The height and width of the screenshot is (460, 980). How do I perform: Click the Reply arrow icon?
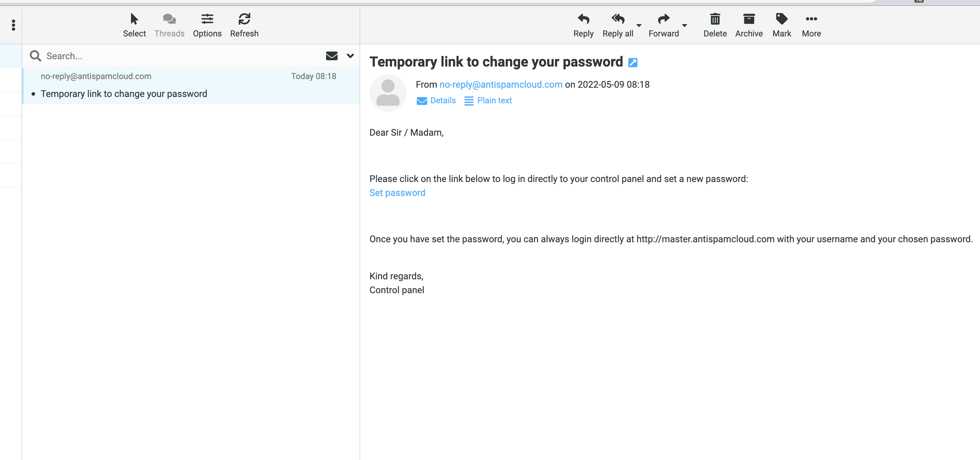(583, 19)
